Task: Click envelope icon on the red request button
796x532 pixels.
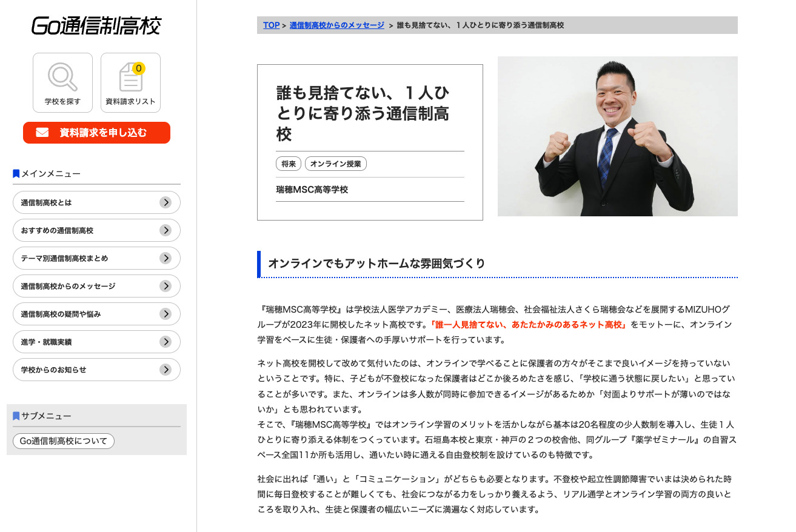Action: (x=42, y=133)
